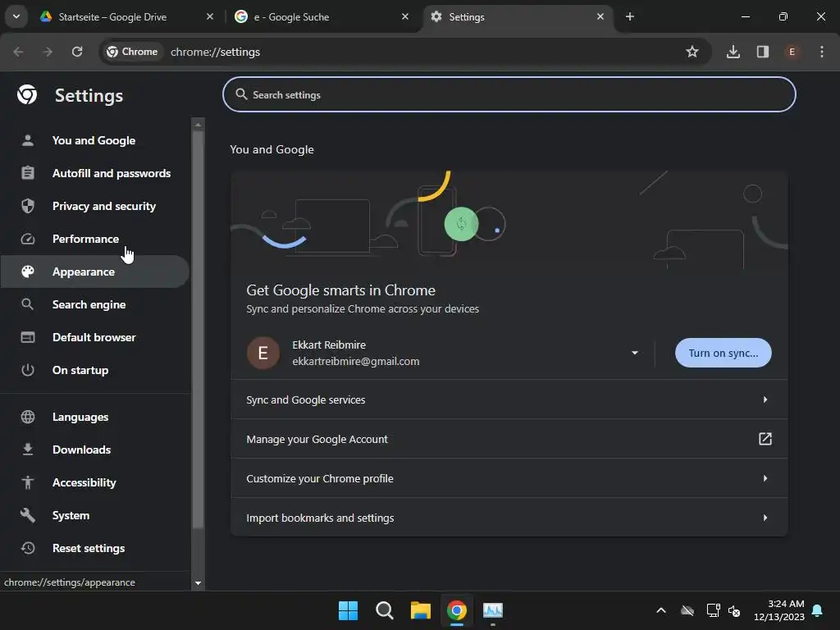This screenshot has width=840, height=630.
Task: Open Windows taskbar search
Action: (384, 610)
